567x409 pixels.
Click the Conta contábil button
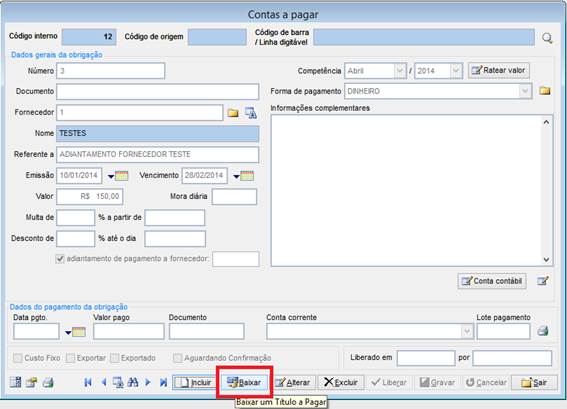pos(492,281)
